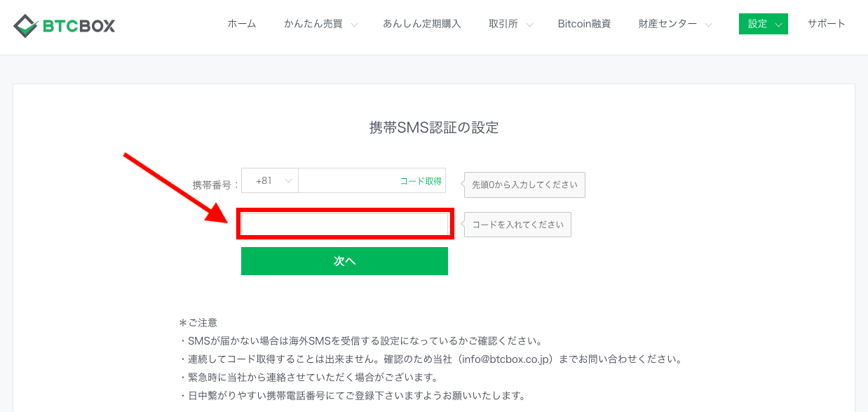The height and width of the screenshot is (412, 868).
Task: Click the green 設定 button
Action: point(764,24)
